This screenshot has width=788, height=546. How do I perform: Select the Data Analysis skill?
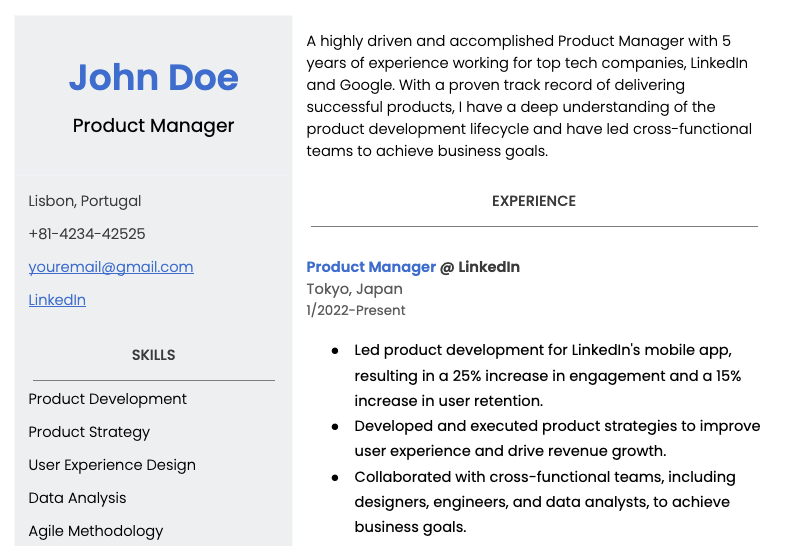pyautogui.click(x=77, y=498)
